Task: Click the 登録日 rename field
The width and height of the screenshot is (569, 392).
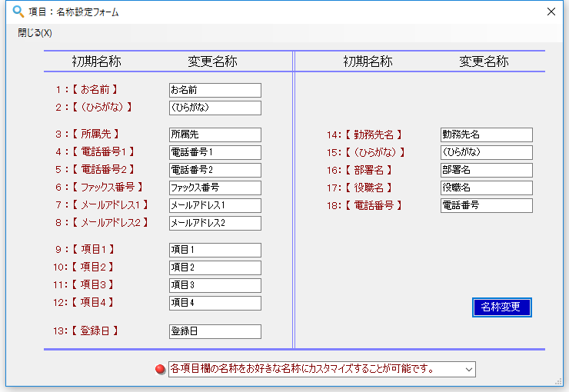Action: [215, 331]
